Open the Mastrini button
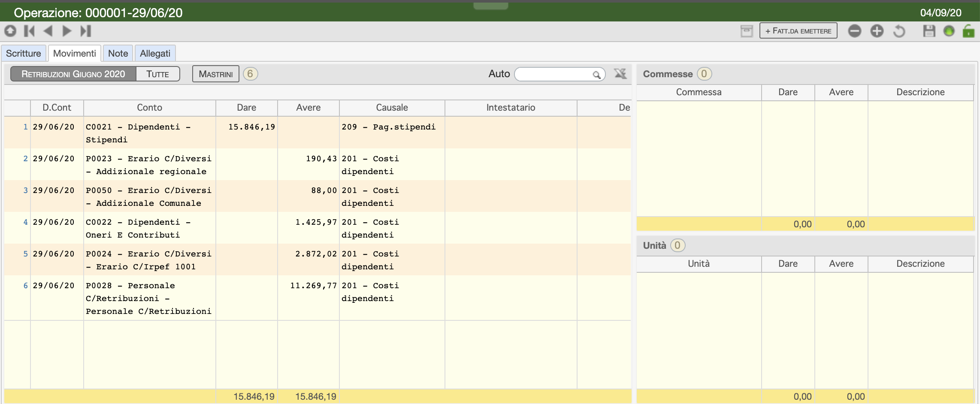 point(216,74)
